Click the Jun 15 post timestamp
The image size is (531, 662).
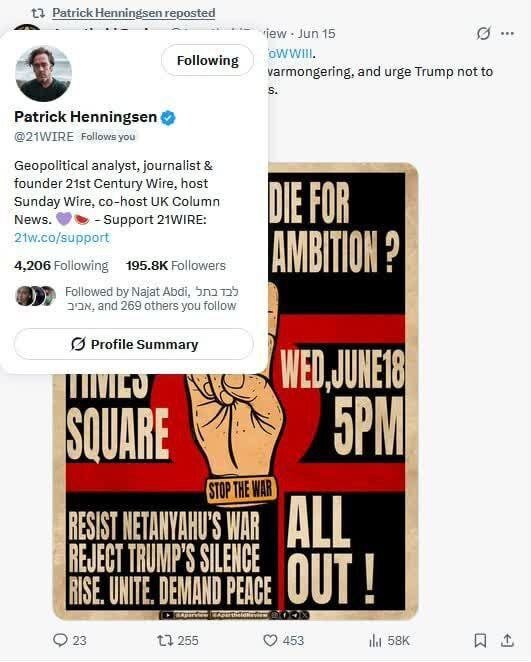click(317, 33)
